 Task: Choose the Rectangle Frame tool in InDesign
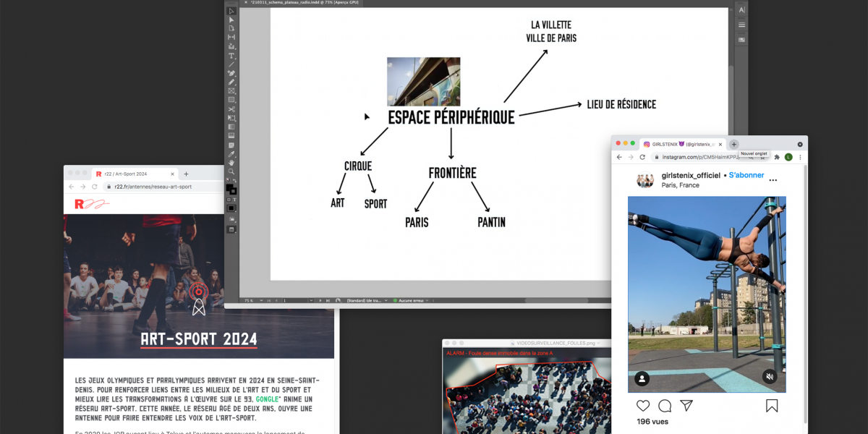[231, 91]
